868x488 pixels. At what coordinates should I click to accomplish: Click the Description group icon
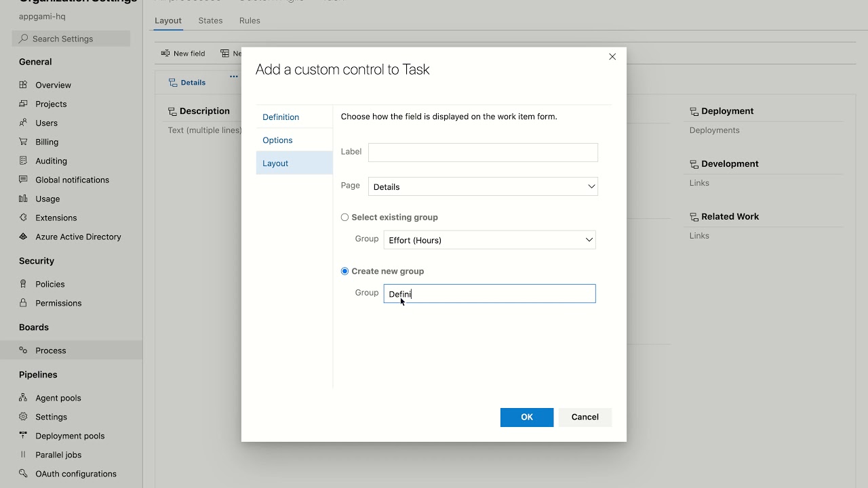(x=172, y=111)
